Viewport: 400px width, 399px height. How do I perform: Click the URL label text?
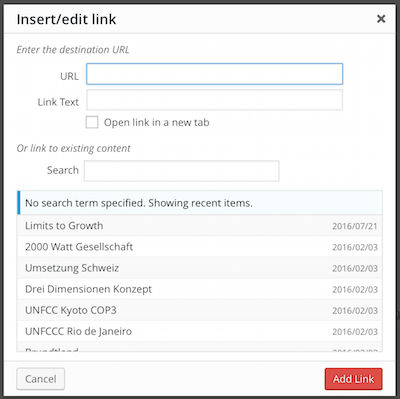click(69, 76)
